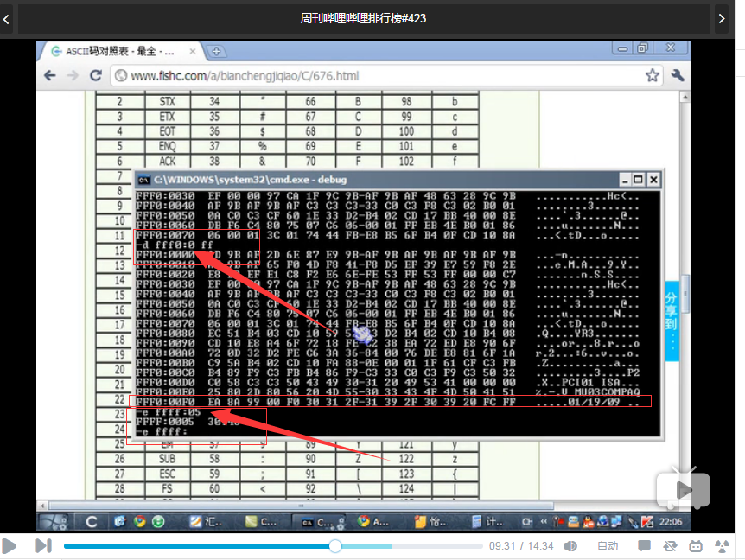Click the ASCII table cell 'EOT'
This screenshot has width=745, height=560.
(x=168, y=131)
